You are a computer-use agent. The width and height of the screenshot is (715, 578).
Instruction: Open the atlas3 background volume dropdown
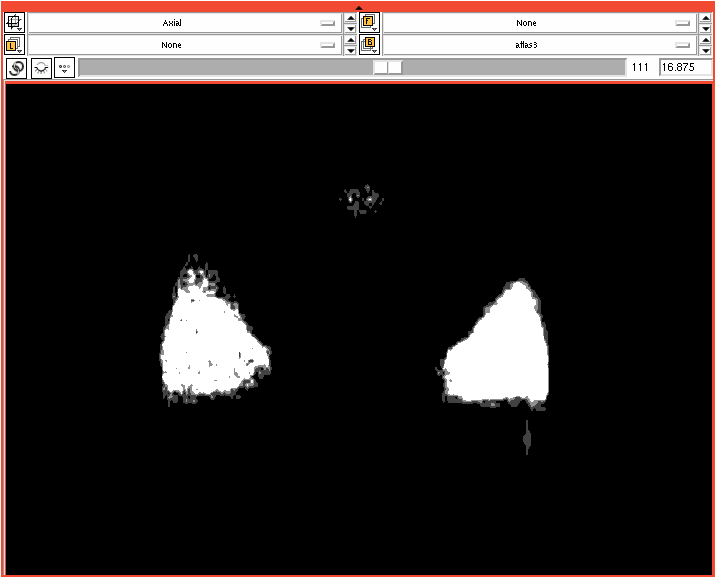coord(540,45)
